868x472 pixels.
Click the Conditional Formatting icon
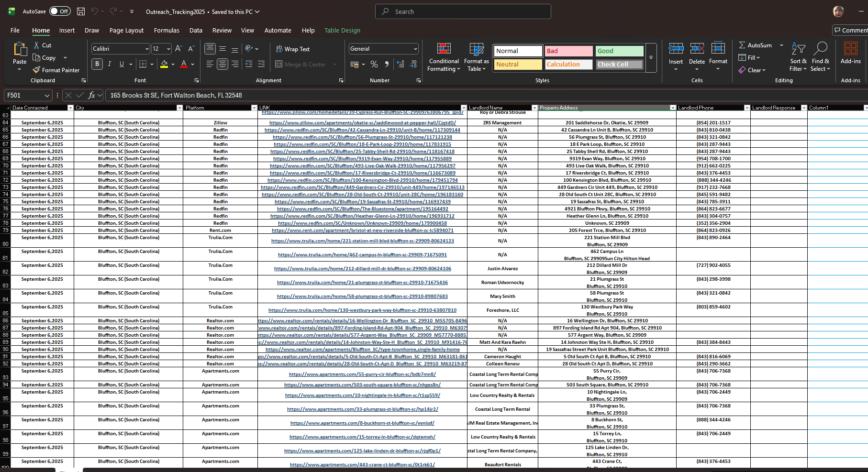click(x=444, y=49)
